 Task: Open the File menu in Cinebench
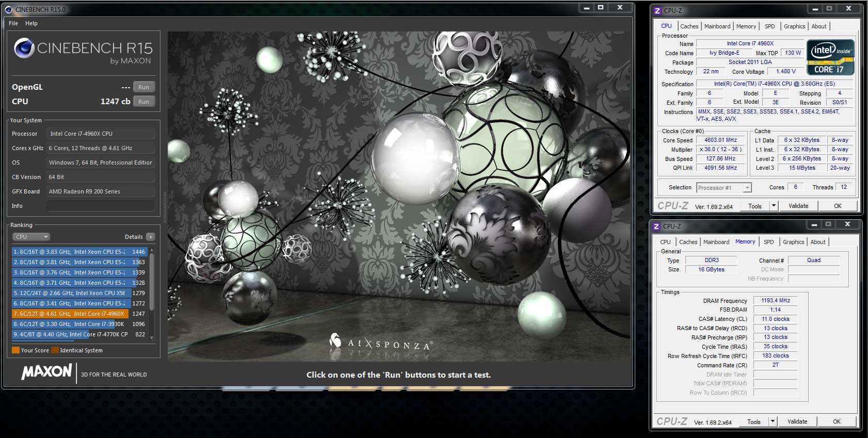pos(13,23)
